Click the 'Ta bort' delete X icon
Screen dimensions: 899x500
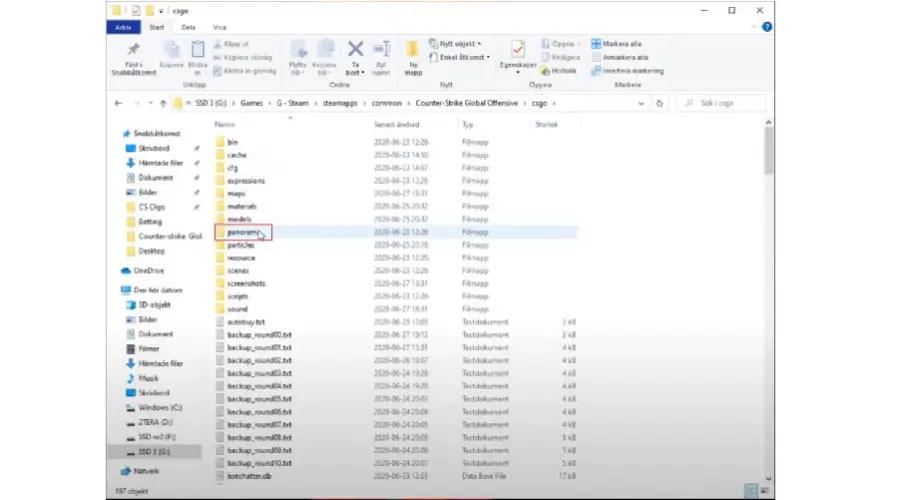(x=355, y=49)
